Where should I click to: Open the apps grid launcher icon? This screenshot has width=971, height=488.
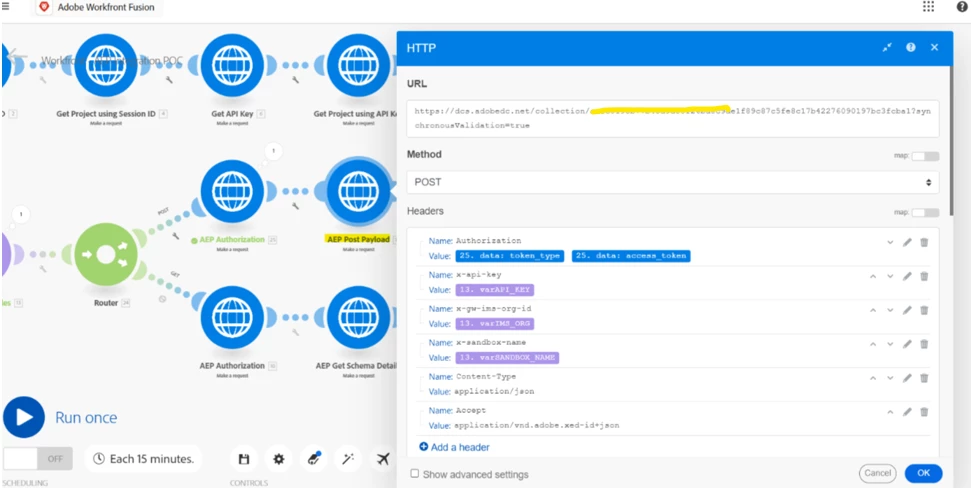coord(928,6)
